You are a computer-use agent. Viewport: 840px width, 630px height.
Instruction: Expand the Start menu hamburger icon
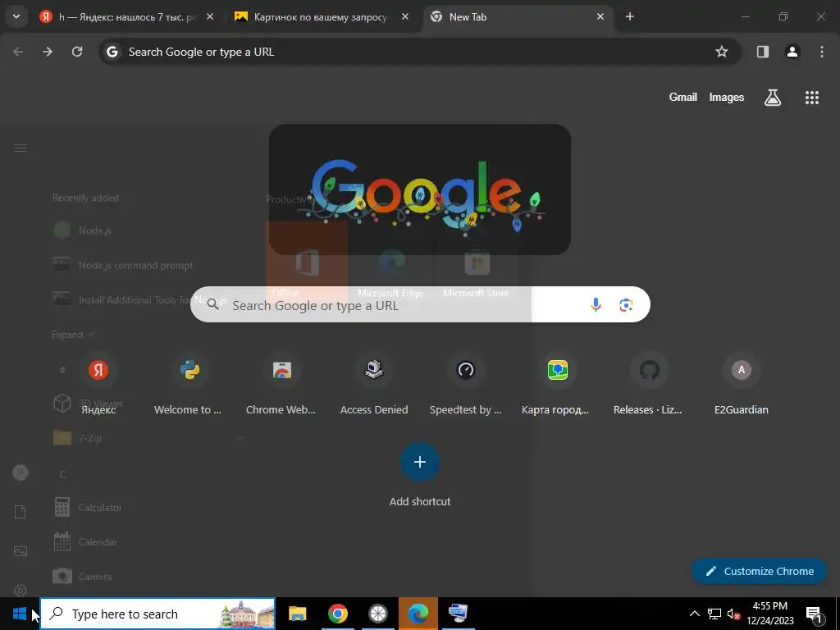(21, 148)
